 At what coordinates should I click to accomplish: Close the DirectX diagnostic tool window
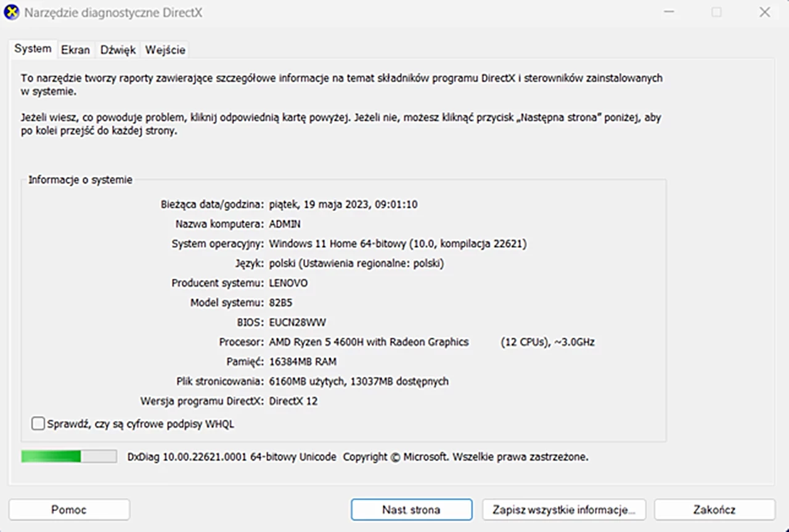click(764, 12)
